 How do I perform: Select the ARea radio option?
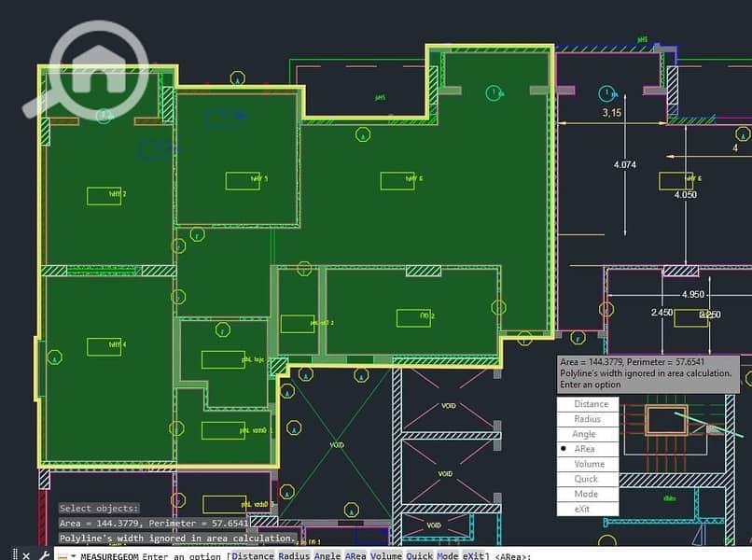[588, 449]
